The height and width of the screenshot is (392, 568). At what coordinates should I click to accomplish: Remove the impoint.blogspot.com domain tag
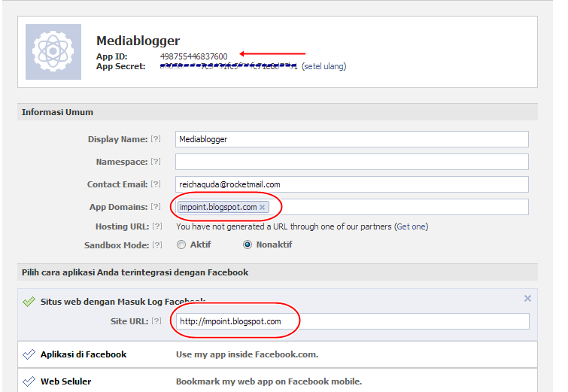[x=263, y=207]
